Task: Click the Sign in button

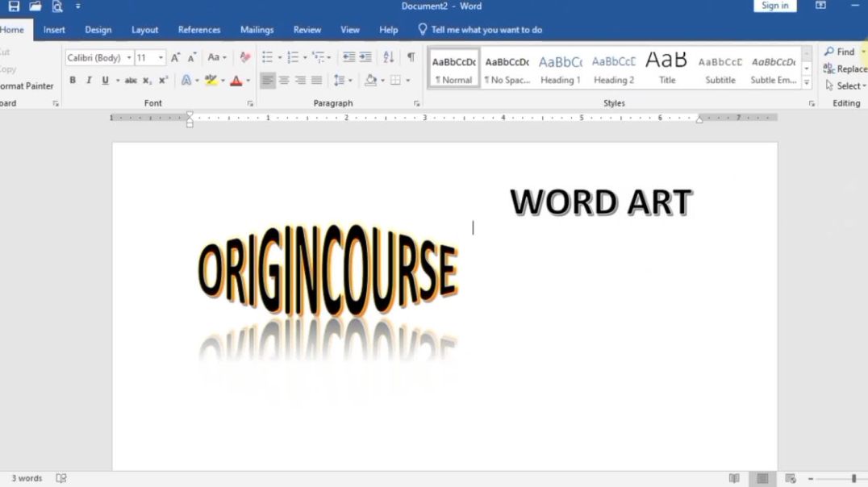Action: [x=774, y=6]
